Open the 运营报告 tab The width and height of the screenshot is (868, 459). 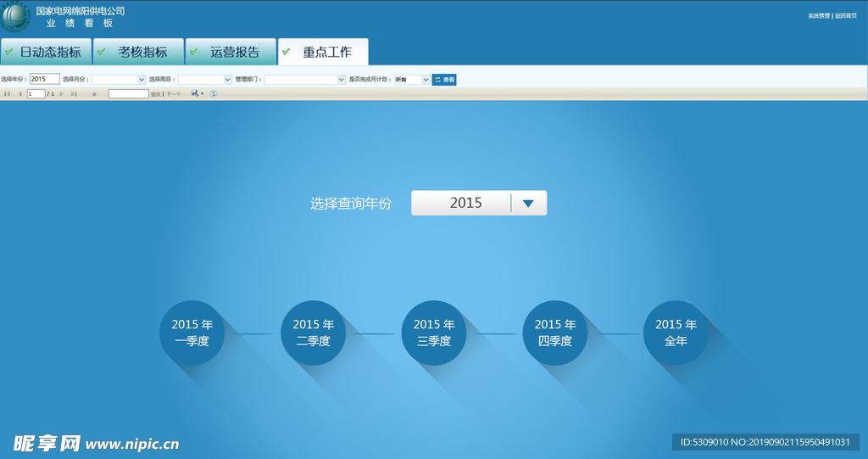231,52
